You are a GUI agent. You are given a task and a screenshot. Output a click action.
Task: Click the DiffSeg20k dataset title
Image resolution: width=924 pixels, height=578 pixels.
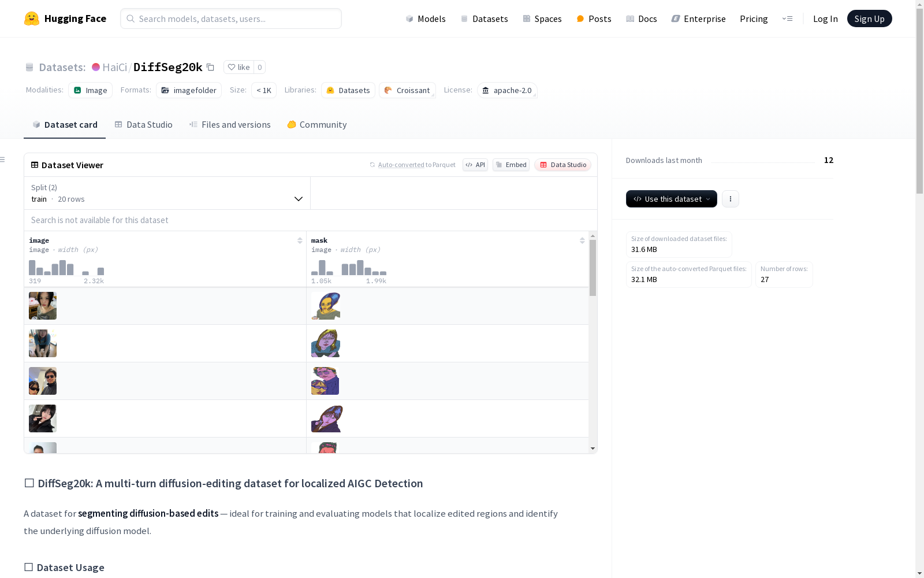(168, 67)
